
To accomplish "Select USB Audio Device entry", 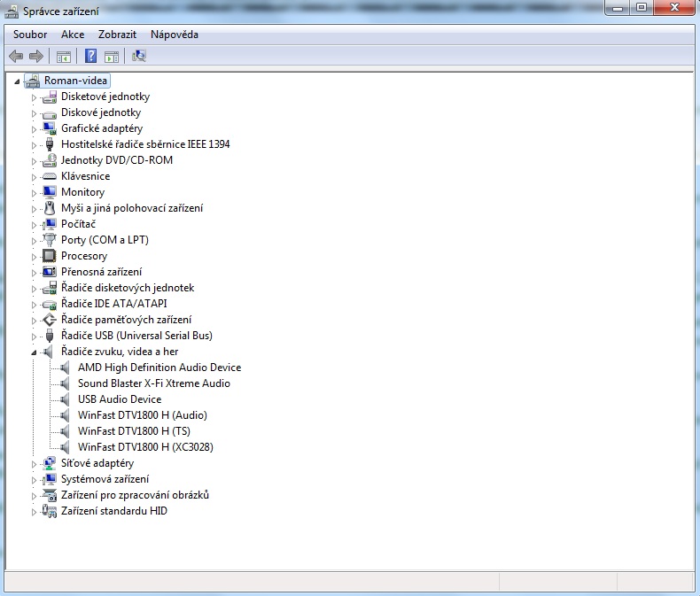I will [x=120, y=399].
